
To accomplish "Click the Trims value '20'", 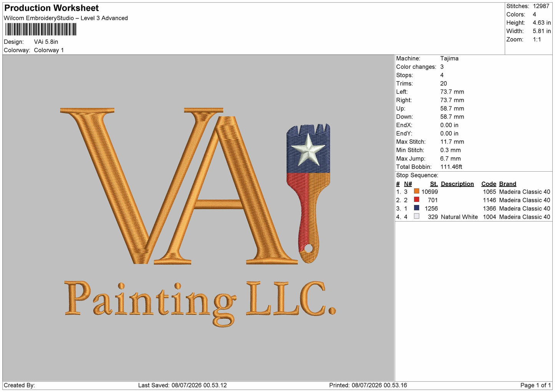I will tap(444, 83).
